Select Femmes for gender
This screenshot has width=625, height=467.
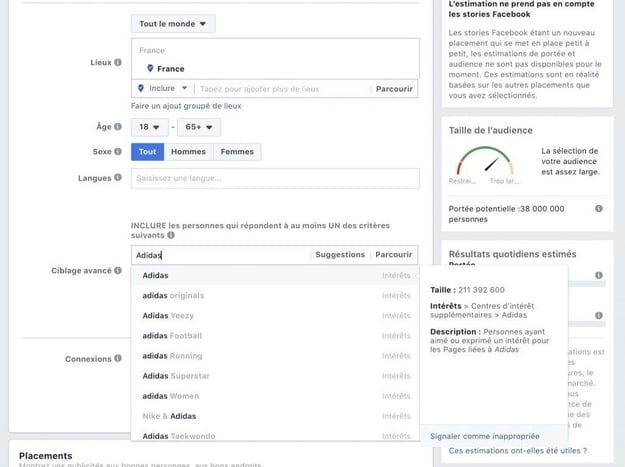[237, 152]
